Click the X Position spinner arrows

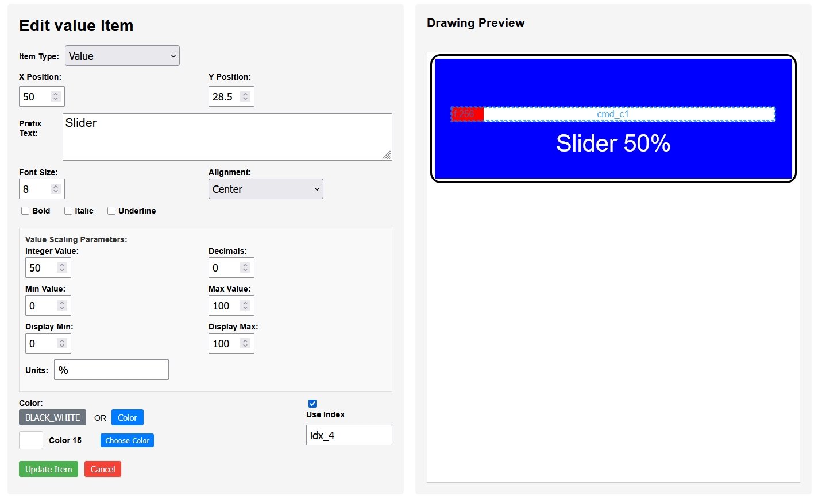coord(56,96)
